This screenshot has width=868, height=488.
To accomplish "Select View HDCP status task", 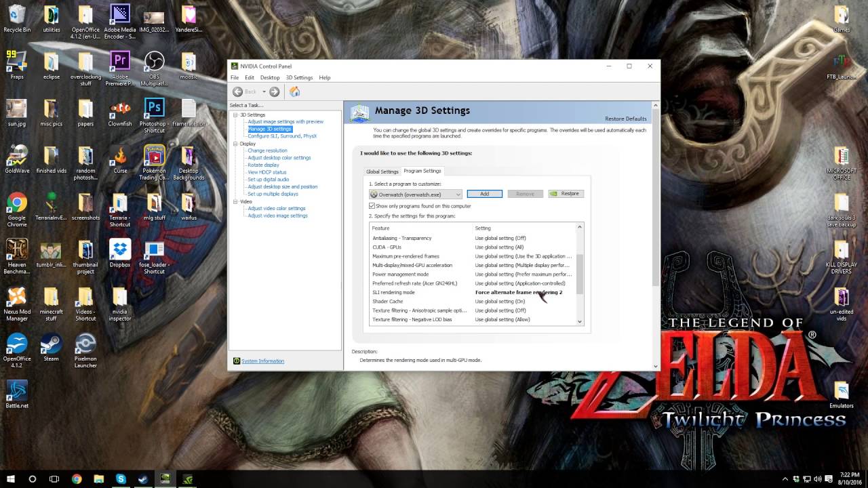I will (267, 172).
